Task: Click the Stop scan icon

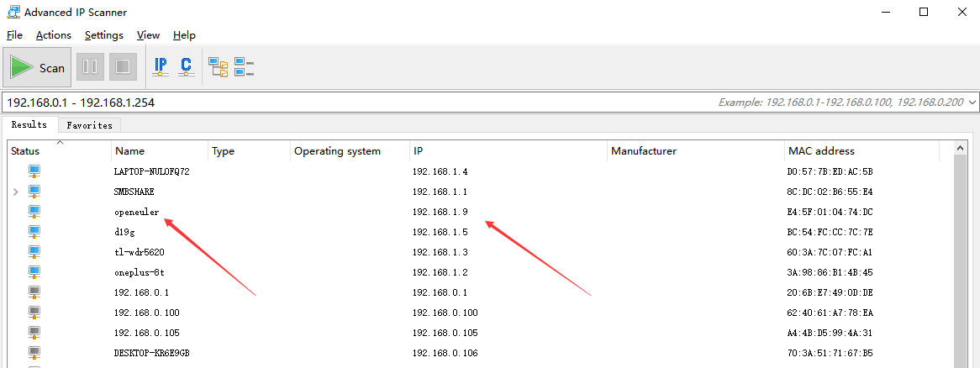Action: point(122,67)
